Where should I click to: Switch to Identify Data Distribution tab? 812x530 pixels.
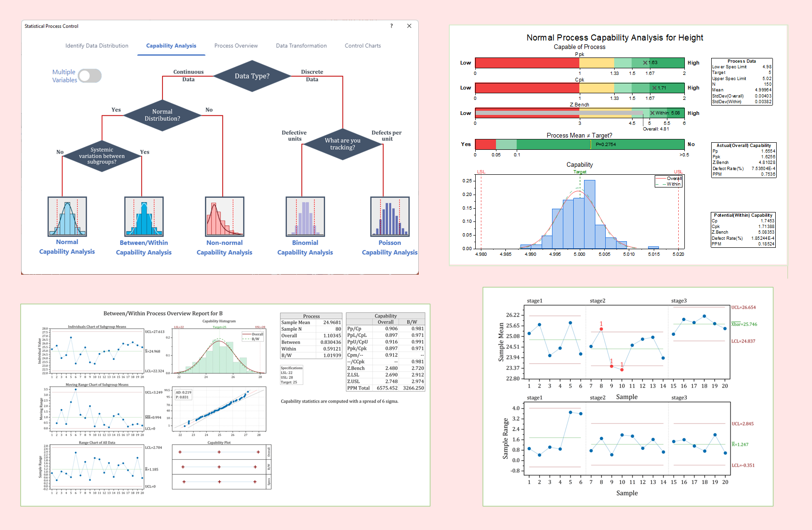tap(97, 46)
